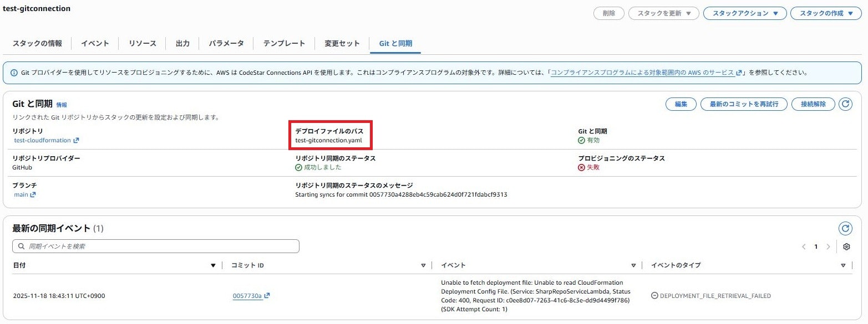Click the 失敗 provisioning status
The image size is (868, 324).
tap(588, 167)
